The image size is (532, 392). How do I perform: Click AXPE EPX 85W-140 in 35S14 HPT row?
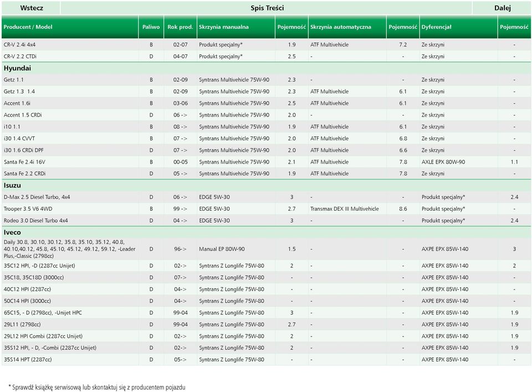(445, 360)
